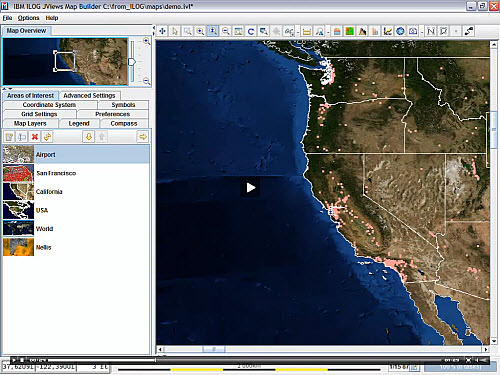This screenshot has height=375, width=500.
Task: Open the File menu
Action: (x=7, y=18)
